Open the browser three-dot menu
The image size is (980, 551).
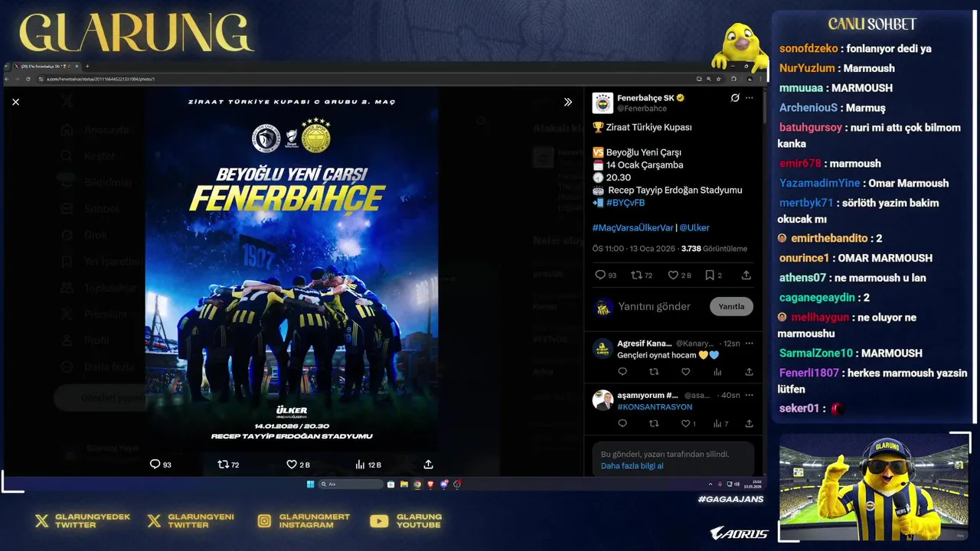point(760,79)
